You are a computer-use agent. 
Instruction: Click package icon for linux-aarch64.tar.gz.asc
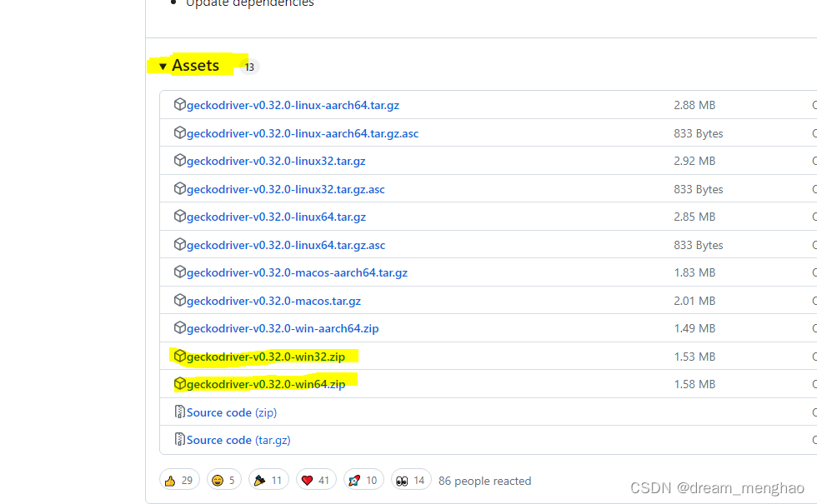(x=180, y=132)
